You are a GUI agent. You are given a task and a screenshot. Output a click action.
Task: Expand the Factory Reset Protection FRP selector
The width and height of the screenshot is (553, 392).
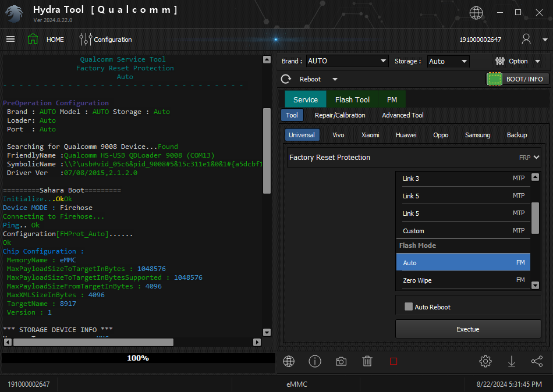414,157
